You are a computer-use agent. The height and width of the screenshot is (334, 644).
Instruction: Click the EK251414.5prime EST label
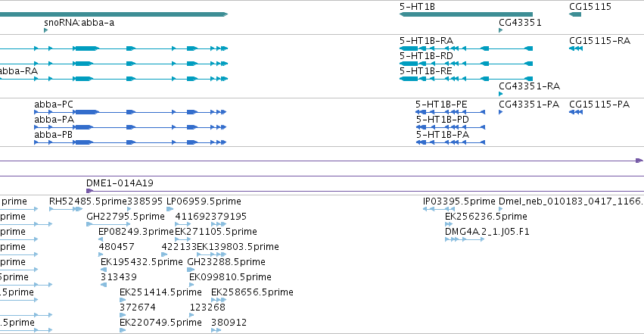tap(160, 292)
